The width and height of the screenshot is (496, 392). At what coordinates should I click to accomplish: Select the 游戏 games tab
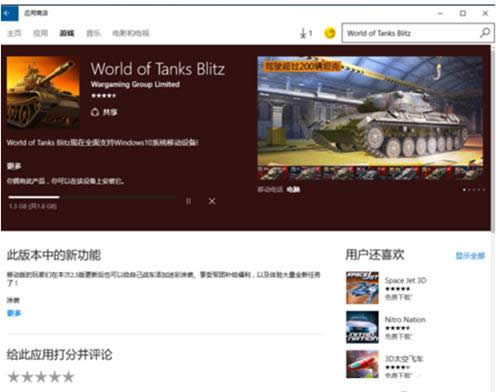(67, 33)
